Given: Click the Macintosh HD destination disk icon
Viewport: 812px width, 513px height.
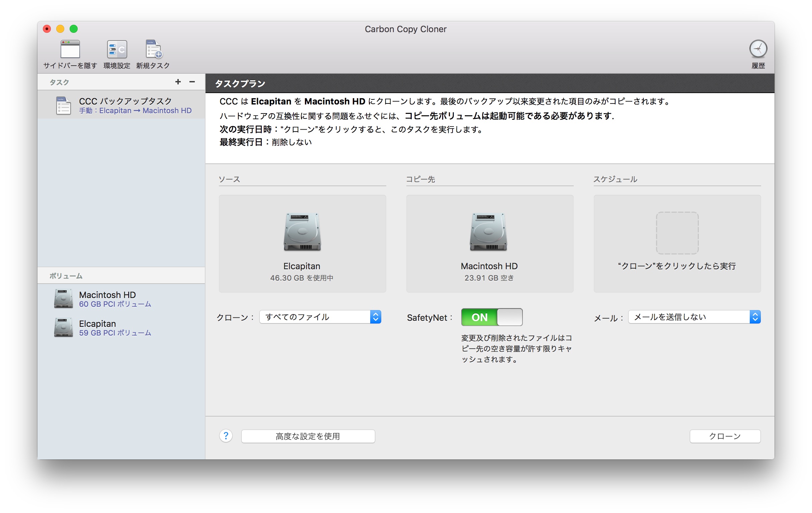Looking at the screenshot, I should click(x=489, y=232).
